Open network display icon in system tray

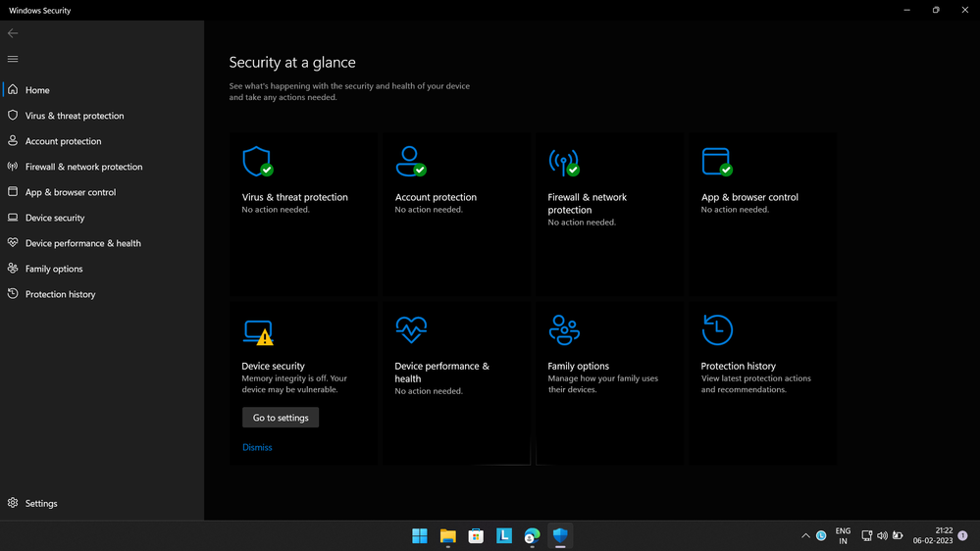[x=867, y=535]
